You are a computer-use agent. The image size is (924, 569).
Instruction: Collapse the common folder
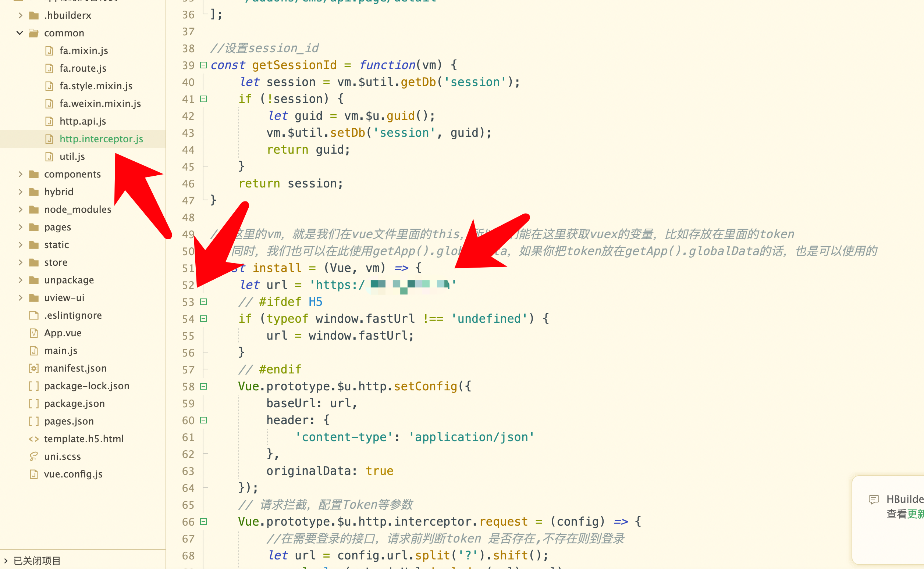[x=20, y=33]
